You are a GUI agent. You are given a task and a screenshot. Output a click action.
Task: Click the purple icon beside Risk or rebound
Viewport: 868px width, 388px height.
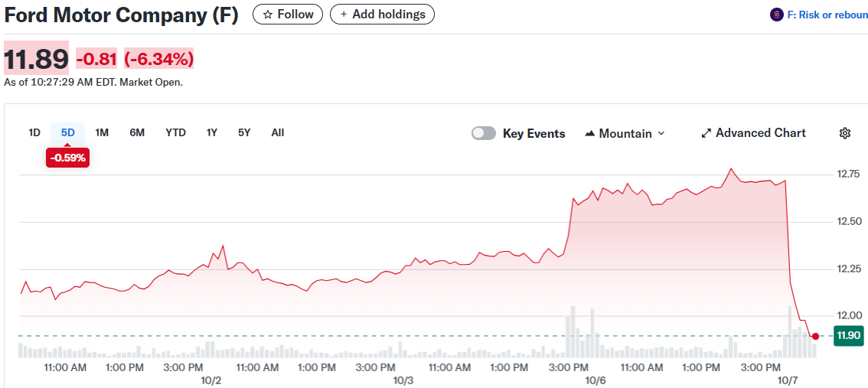pyautogui.click(x=777, y=15)
